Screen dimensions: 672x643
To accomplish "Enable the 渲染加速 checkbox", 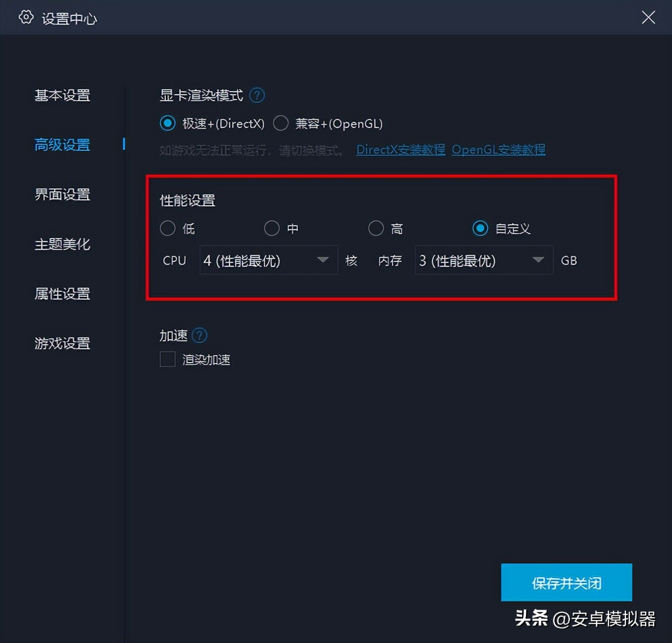I will (x=167, y=359).
